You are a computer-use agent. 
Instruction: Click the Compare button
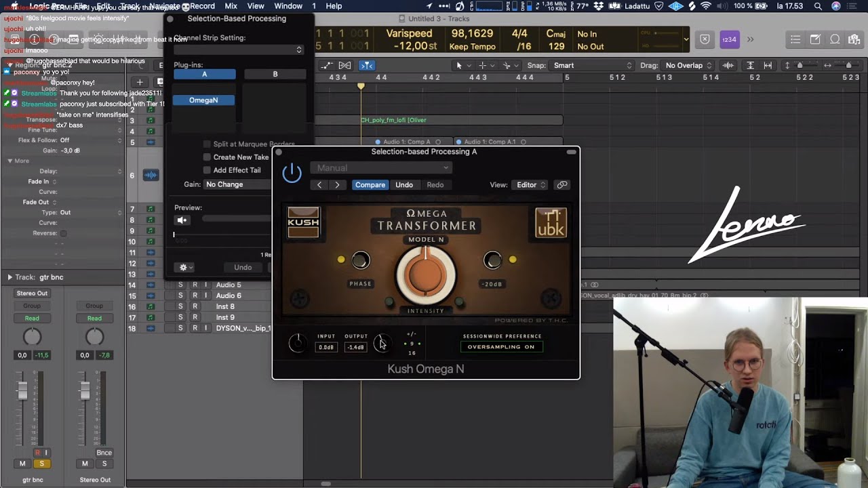(x=370, y=184)
